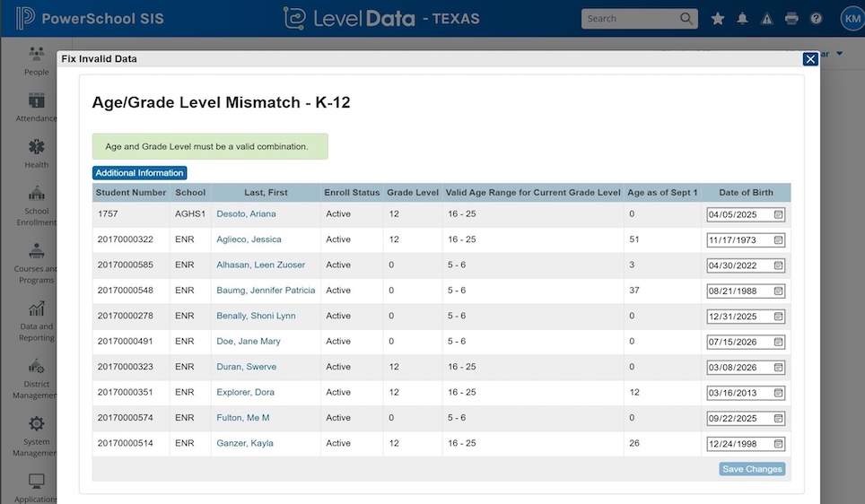Viewport: 865px width, 504px height.
Task: Open Courses and Programs sidebar section
Action: [x=37, y=264]
